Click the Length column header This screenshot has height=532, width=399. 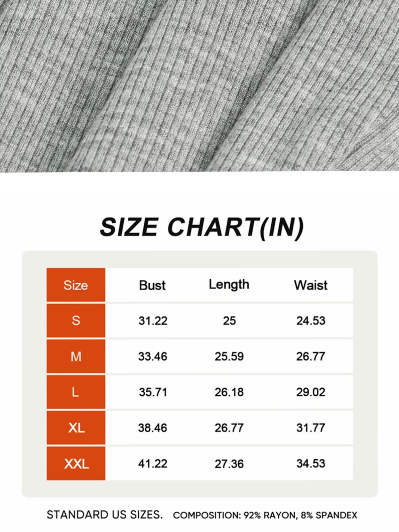point(229,285)
